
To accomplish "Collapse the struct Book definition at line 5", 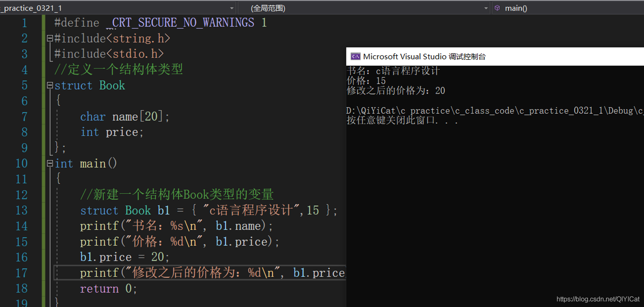I will pos(50,85).
